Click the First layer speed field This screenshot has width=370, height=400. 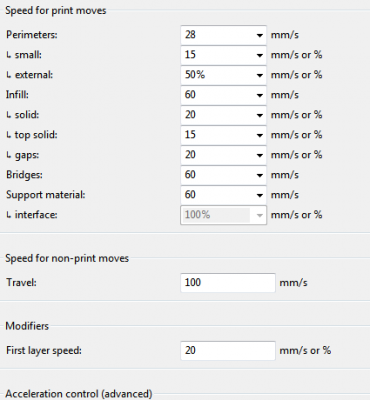228,350
